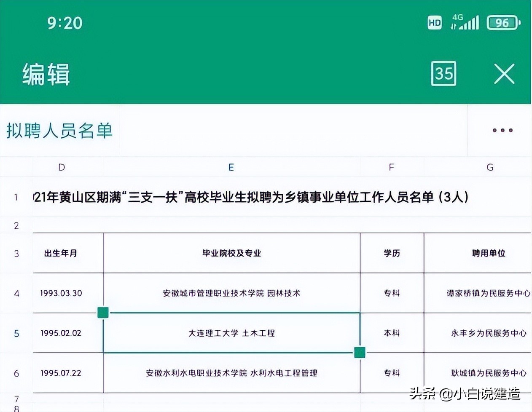Tap the 本科 cell in the 学历 column
This screenshot has height=412, width=532.
tap(391, 333)
